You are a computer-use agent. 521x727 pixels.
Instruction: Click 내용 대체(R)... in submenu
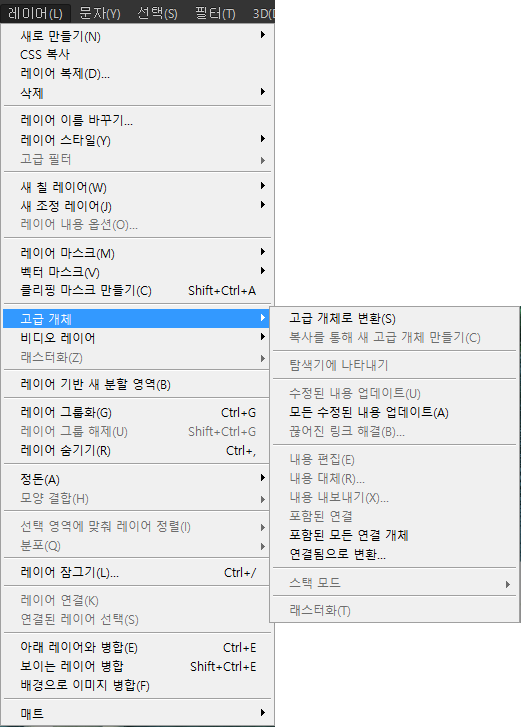(x=394, y=479)
